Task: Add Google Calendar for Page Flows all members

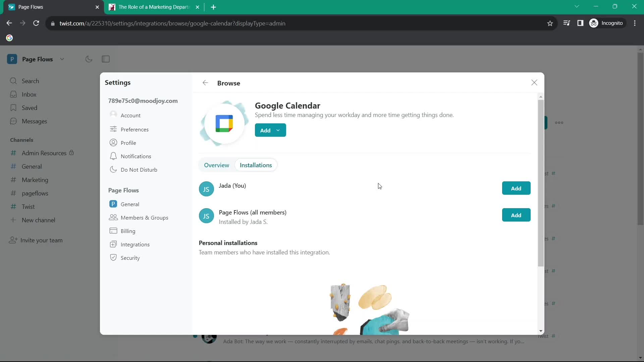Action: click(x=516, y=215)
